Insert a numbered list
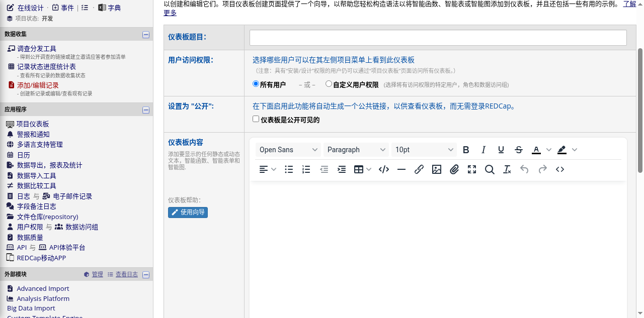Image resolution: width=644 pixels, height=318 pixels. (306, 169)
